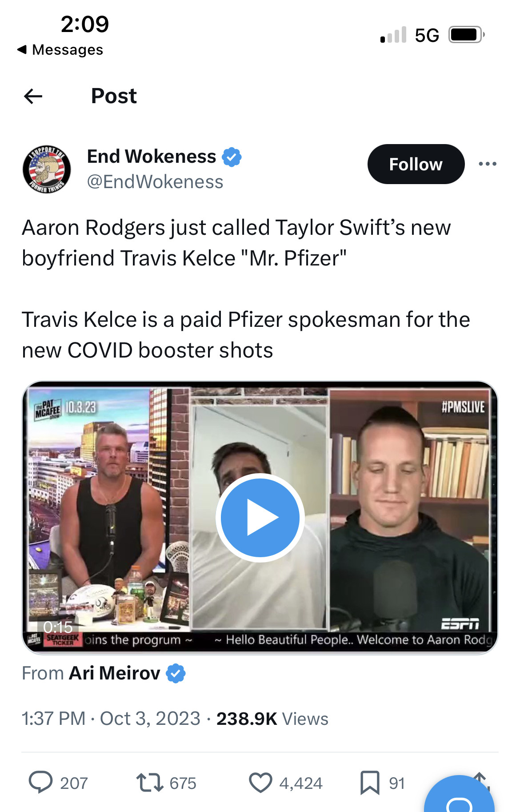Tap the End Wokeness display name
This screenshot has height=812, width=520.
[152, 157]
